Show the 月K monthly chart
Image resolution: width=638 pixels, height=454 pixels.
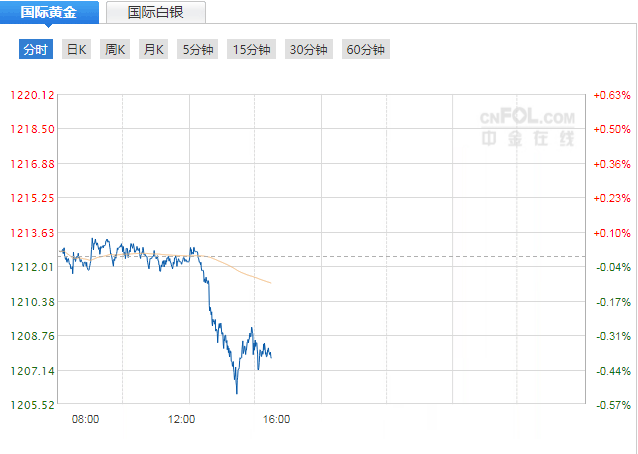coord(153,49)
